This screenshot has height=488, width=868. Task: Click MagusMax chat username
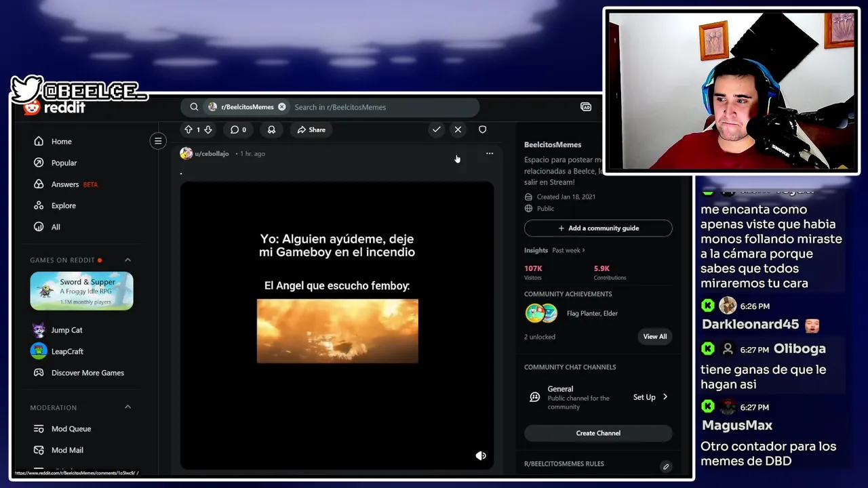737,426
